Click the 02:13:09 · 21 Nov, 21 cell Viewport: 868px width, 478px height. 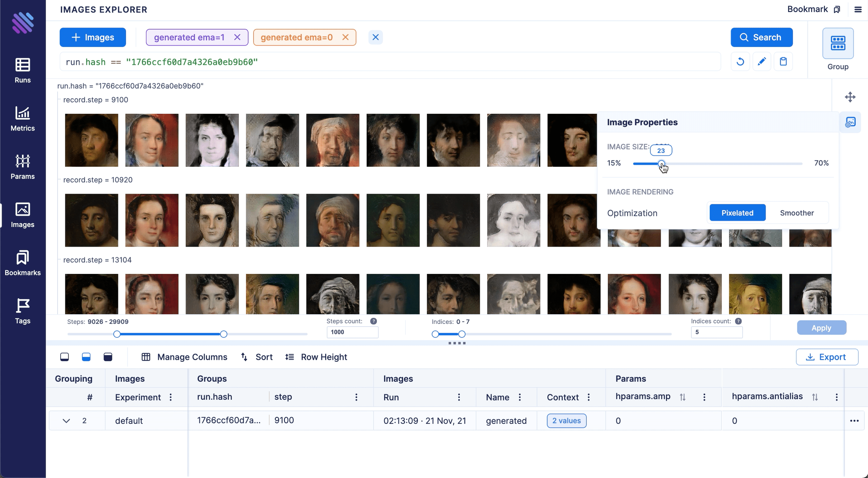[425, 421]
